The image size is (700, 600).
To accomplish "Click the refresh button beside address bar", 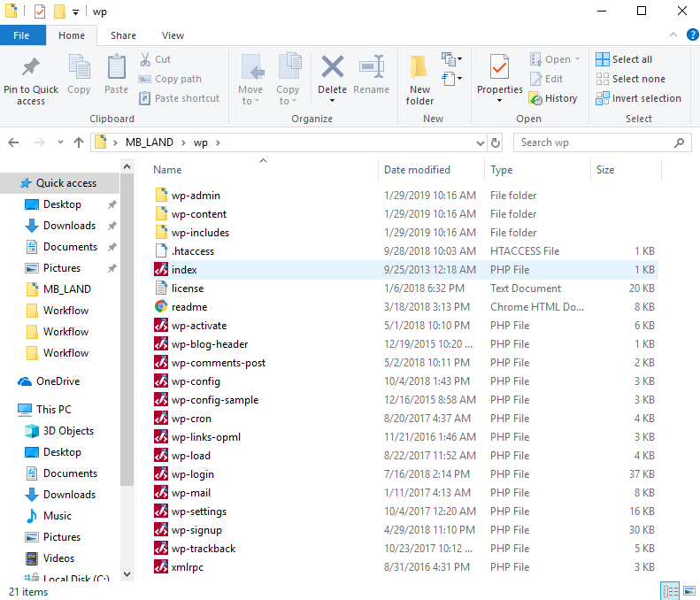I will 496,142.
